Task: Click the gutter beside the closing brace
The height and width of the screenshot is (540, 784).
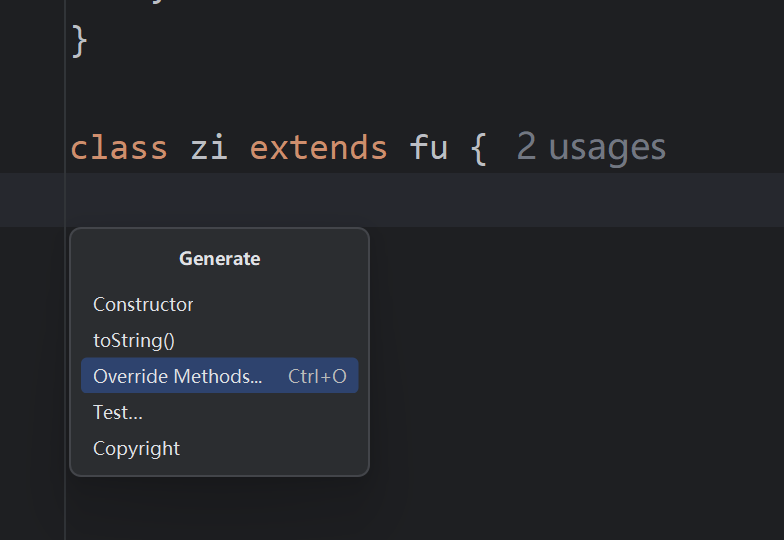Action: 32,41
